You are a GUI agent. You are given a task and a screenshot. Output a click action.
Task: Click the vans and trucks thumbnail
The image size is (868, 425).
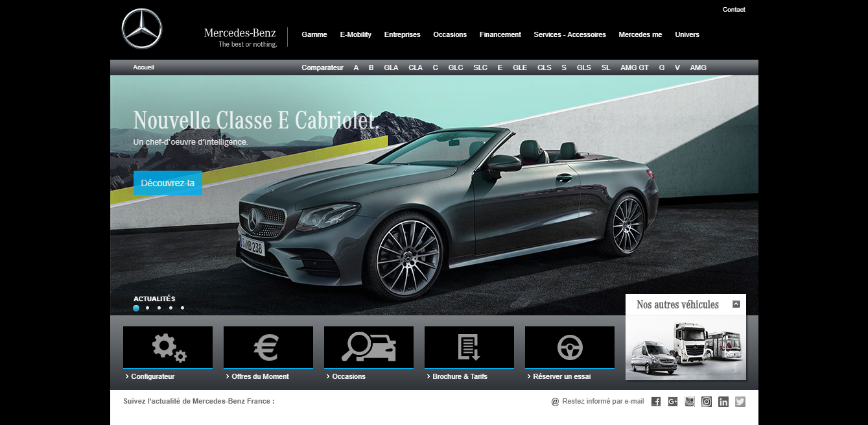pos(686,347)
